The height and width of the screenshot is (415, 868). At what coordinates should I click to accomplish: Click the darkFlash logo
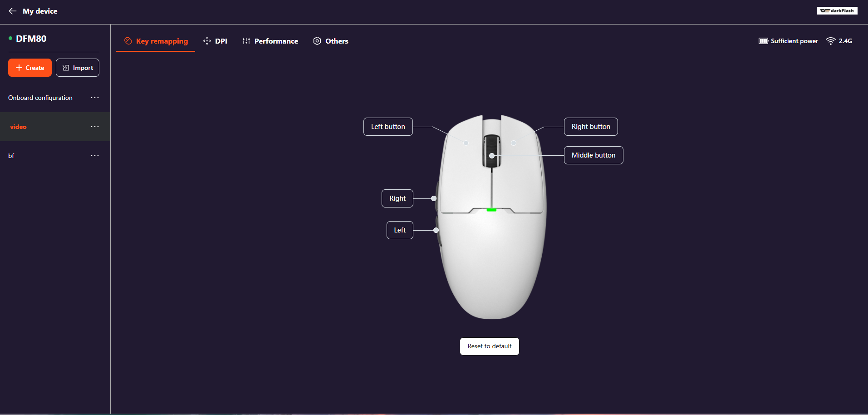coord(837,11)
